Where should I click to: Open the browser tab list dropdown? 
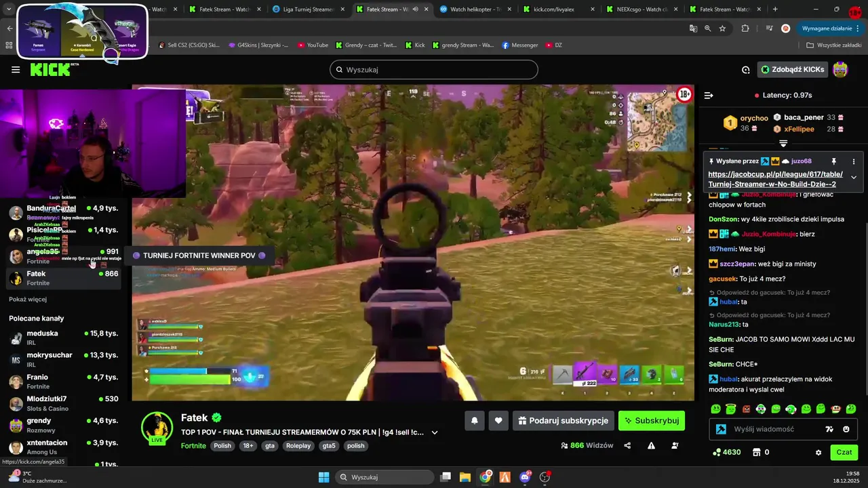coord(8,9)
